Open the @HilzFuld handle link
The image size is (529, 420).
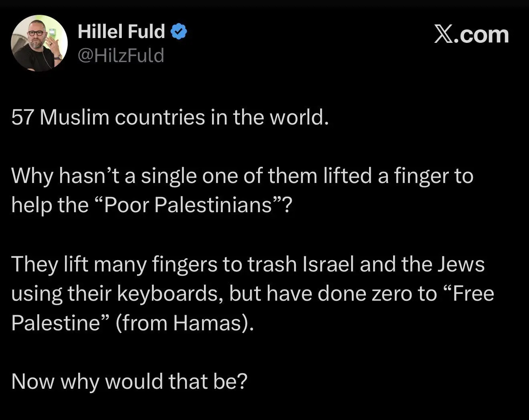pyautogui.click(x=121, y=55)
